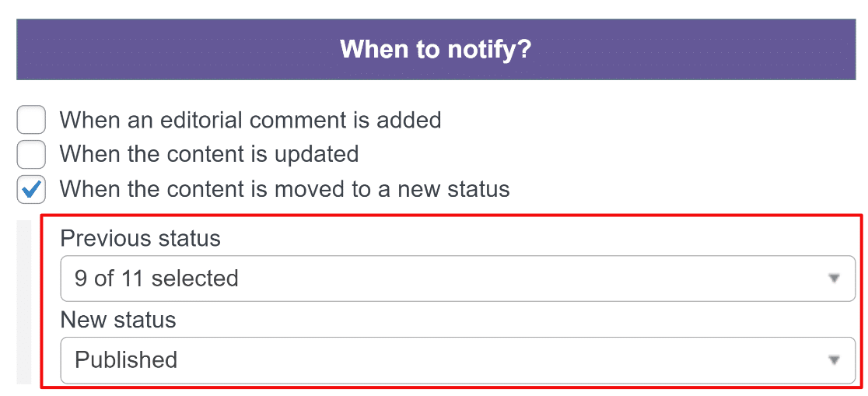Click the 'Published' selected value
The image size is (868, 396).
[126, 360]
